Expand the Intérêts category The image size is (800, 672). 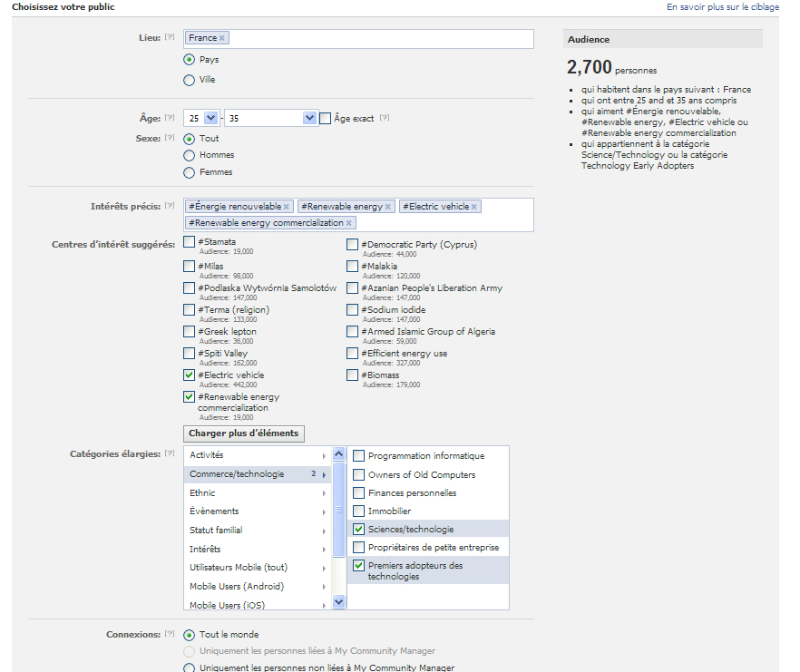pos(258,549)
